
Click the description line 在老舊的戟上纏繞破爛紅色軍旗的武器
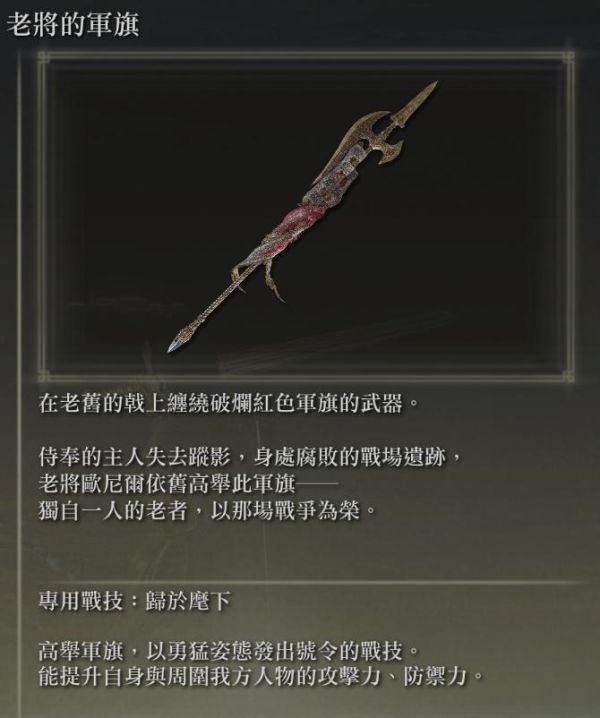[229, 403]
